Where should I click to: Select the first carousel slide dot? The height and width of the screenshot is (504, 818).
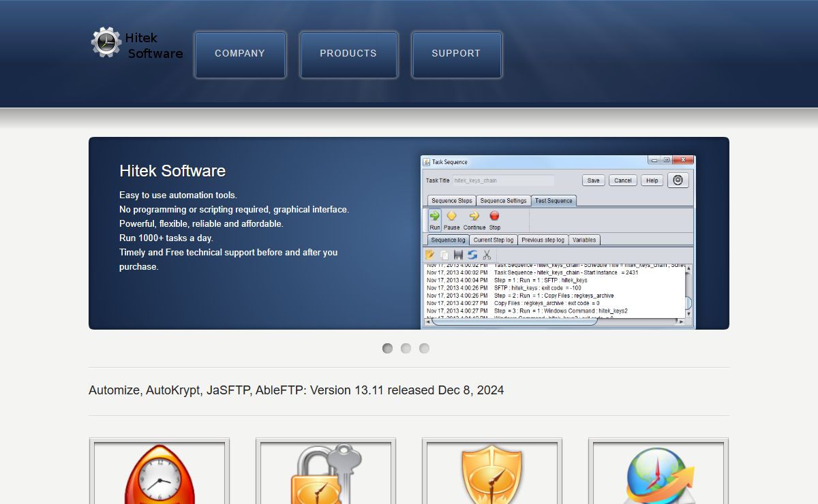[x=387, y=348]
